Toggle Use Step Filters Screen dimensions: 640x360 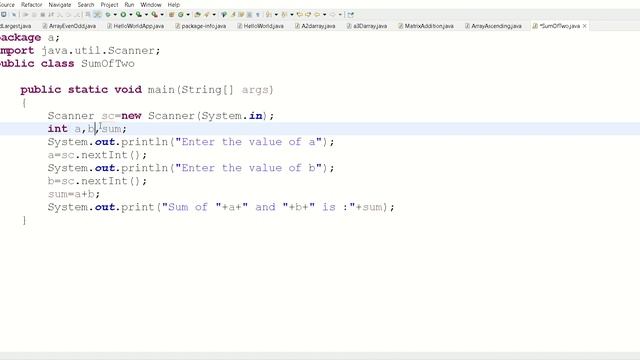click(x=97, y=15)
